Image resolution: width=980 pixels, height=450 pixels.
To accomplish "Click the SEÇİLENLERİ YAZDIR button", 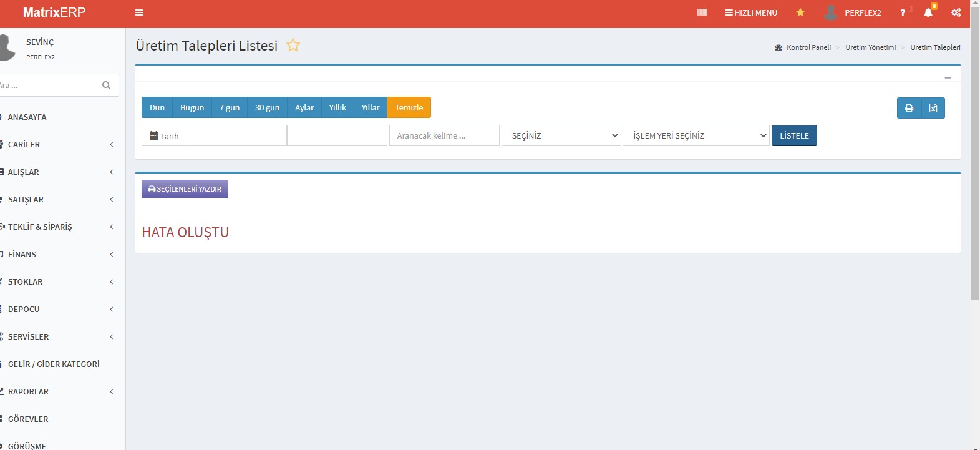I will click(x=185, y=189).
